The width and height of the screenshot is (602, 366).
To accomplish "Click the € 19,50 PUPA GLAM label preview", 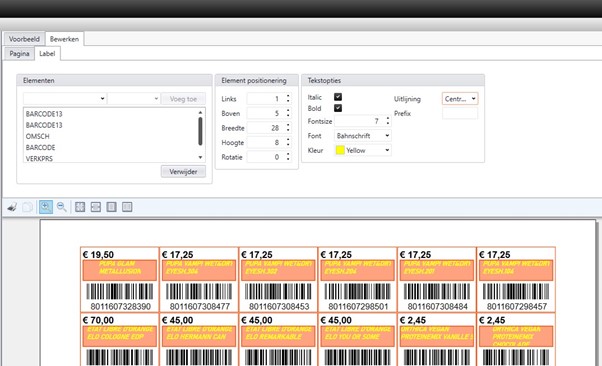I will coord(119,280).
